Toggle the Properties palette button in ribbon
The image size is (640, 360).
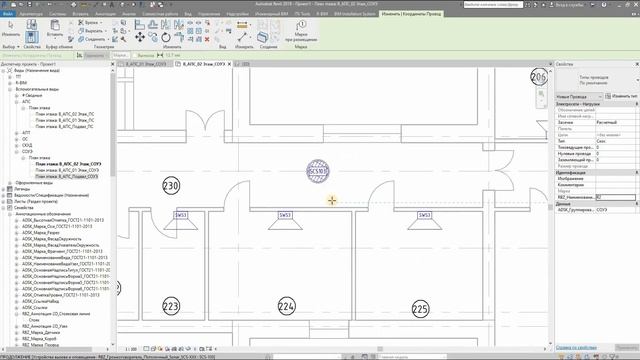click(32, 37)
